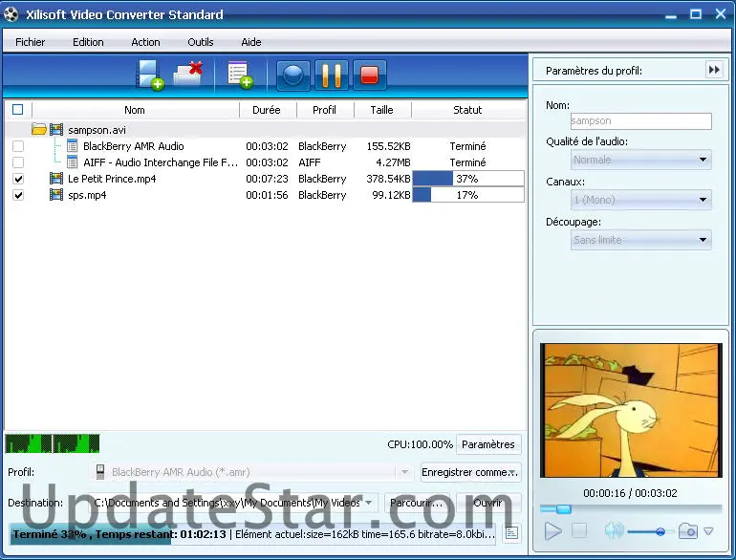Click the Paramètres button next to CPU
This screenshot has width=736, height=560.
(x=488, y=444)
